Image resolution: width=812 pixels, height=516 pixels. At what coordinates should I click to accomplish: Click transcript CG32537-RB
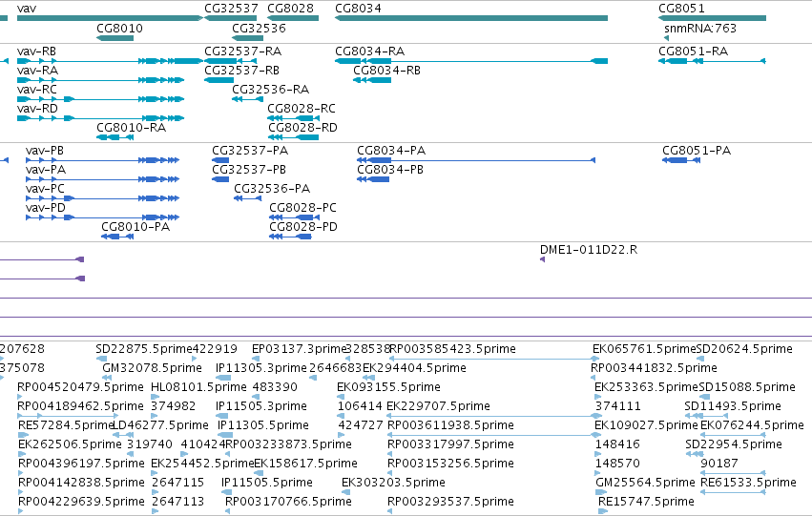click(241, 71)
